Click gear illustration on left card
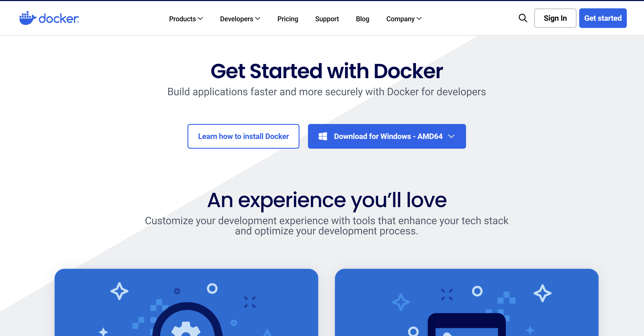Screen dimensions: 644x336 coord(185,329)
